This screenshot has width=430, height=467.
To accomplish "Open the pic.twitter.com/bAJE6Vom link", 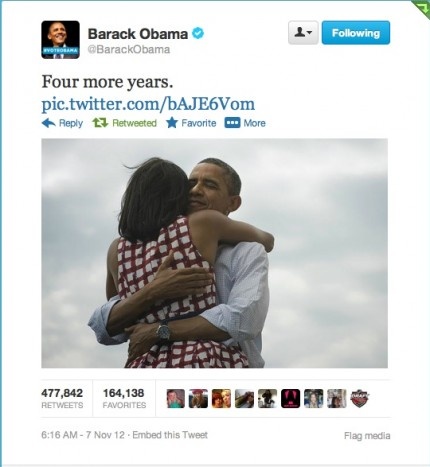I will coord(148,104).
